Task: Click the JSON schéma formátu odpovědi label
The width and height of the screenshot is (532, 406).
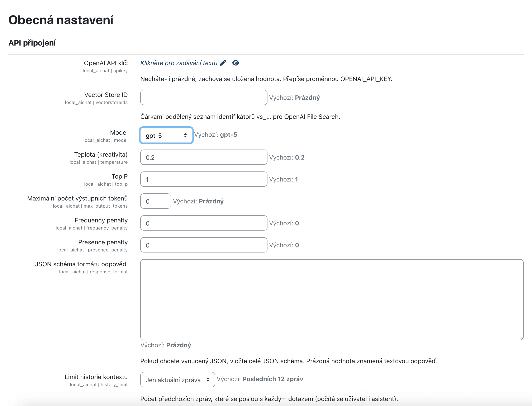Action: point(81,264)
